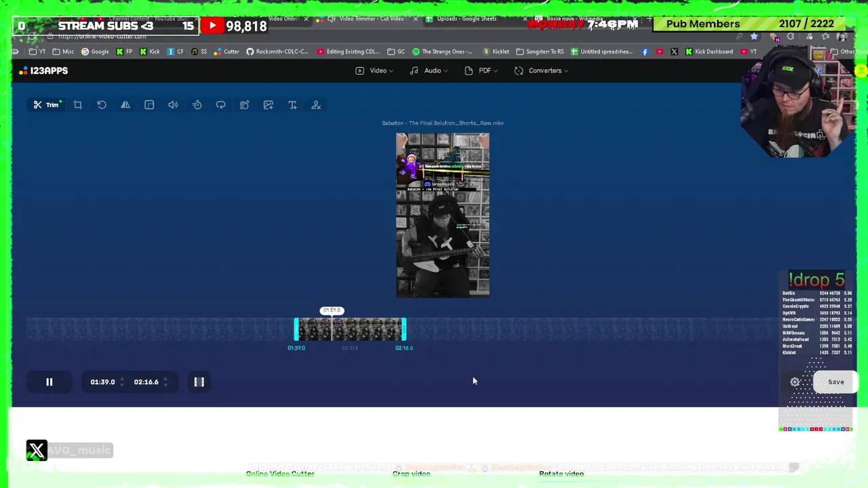This screenshot has height=488, width=868.
Task: Open the Change volume tool
Action: (x=173, y=105)
